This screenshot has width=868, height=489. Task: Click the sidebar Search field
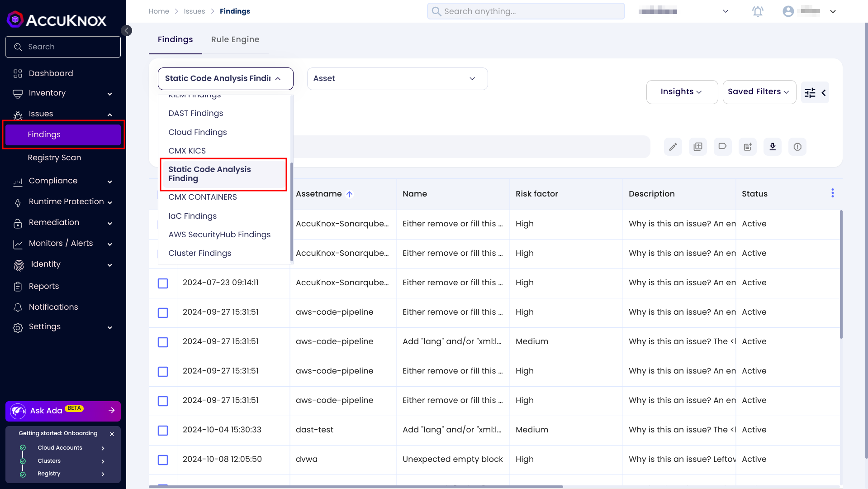[x=63, y=47]
